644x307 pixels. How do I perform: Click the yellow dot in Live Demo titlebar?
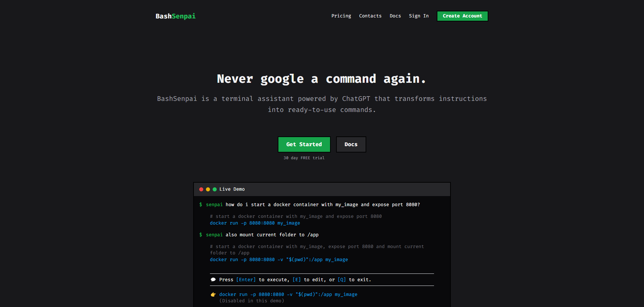(x=208, y=189)
